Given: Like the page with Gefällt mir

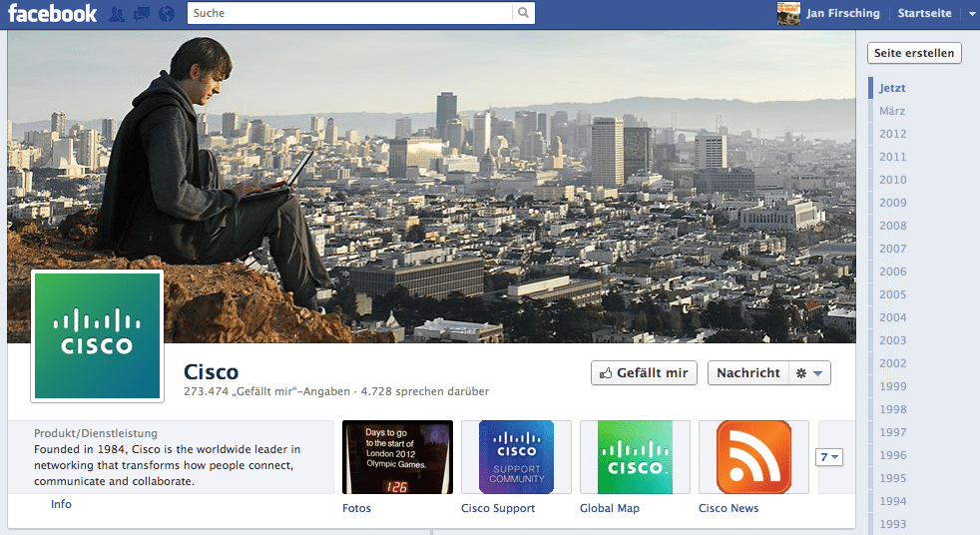Looking at the screenshot, I should (644, 373).
